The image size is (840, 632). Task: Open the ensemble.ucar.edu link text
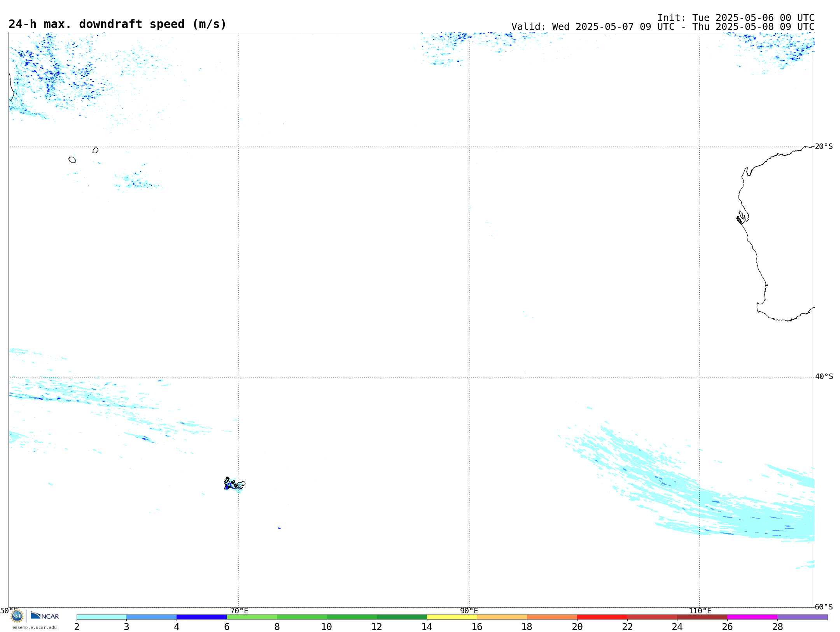pyautogui.click(x=35, y=627)
